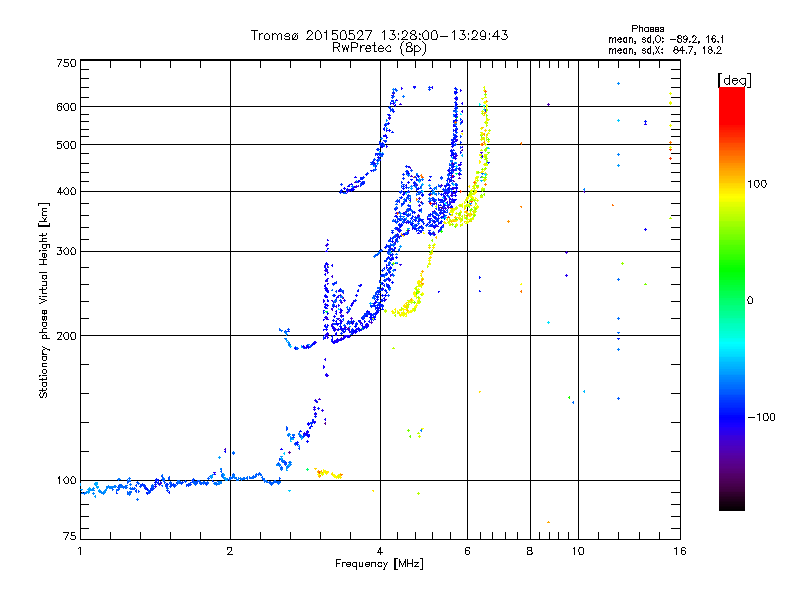This screenshot has width=800, height=600.
Task: Click the y-axis label '400'
Action: 67,192
